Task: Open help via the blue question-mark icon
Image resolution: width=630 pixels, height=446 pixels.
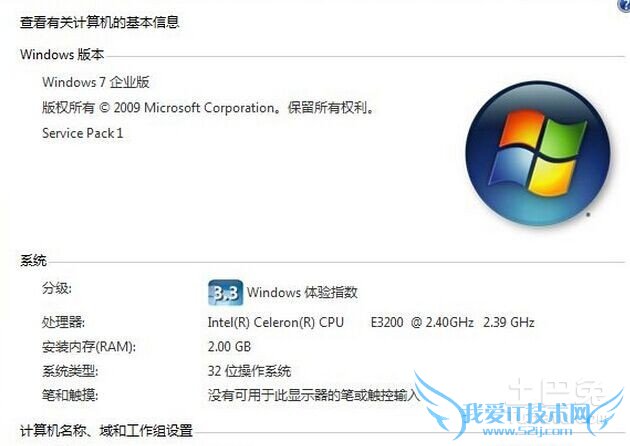Action: tap(625, 5)
